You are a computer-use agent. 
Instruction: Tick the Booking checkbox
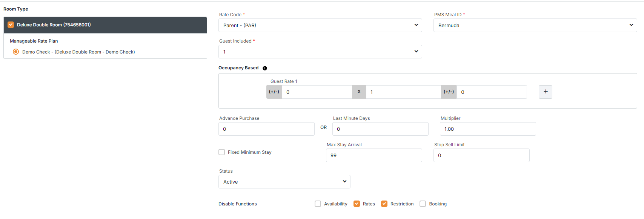pos(423,204)
